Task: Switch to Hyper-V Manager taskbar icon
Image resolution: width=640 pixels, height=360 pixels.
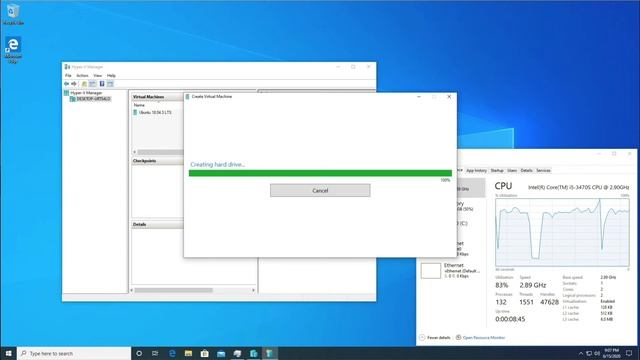Action: [x=253, y=353]
